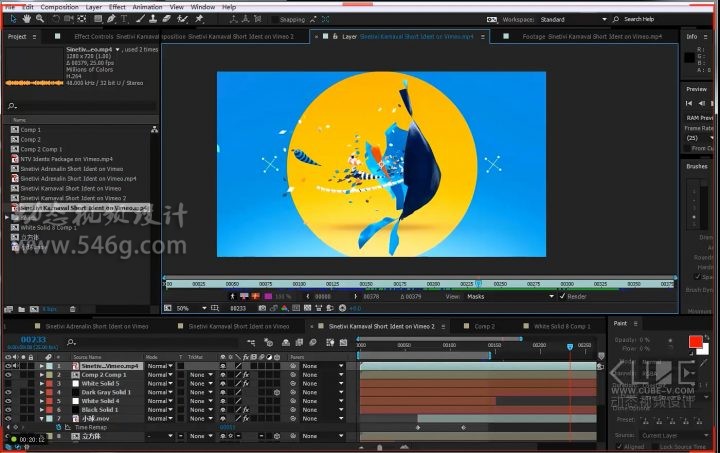The height and width of the screenshot is (453, 720).
Task: Hide the Sinetiv Vimeo.mp4 layer eye
Action: click(8, 366)
